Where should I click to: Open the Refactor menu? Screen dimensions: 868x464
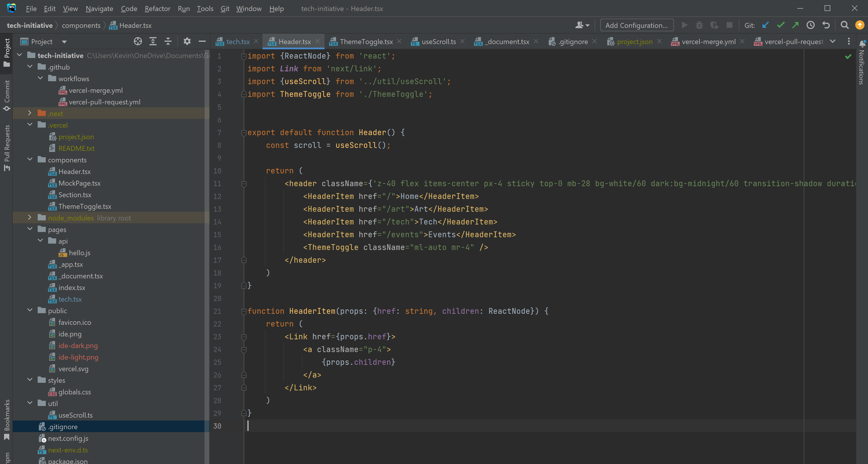click(157, 8)
